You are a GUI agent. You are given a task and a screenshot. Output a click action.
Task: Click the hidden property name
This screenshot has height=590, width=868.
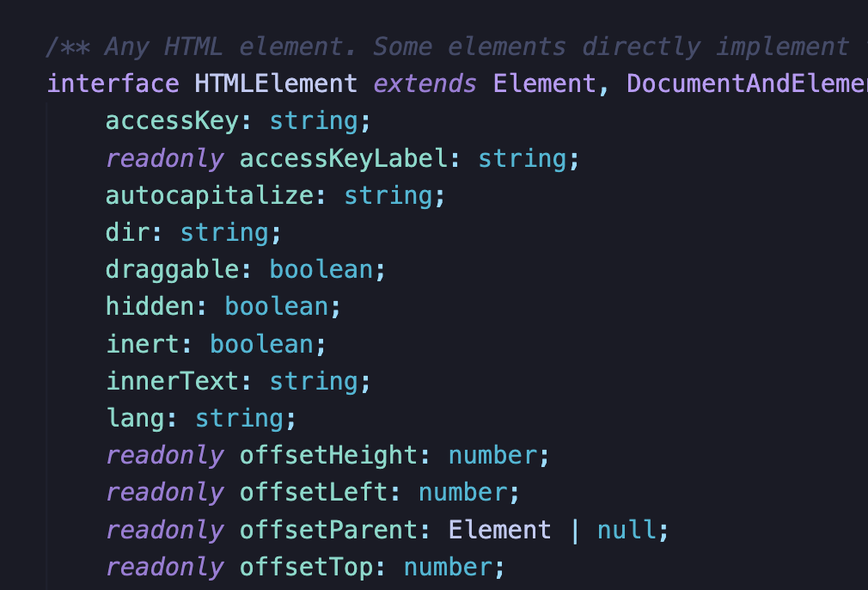[150, 306]
